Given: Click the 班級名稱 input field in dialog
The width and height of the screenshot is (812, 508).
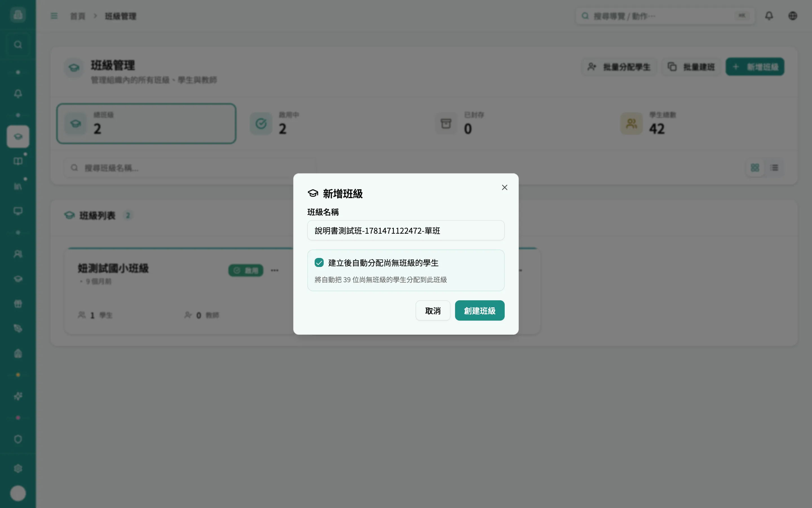Looking at the screenshot, I should tap(406, 231).
